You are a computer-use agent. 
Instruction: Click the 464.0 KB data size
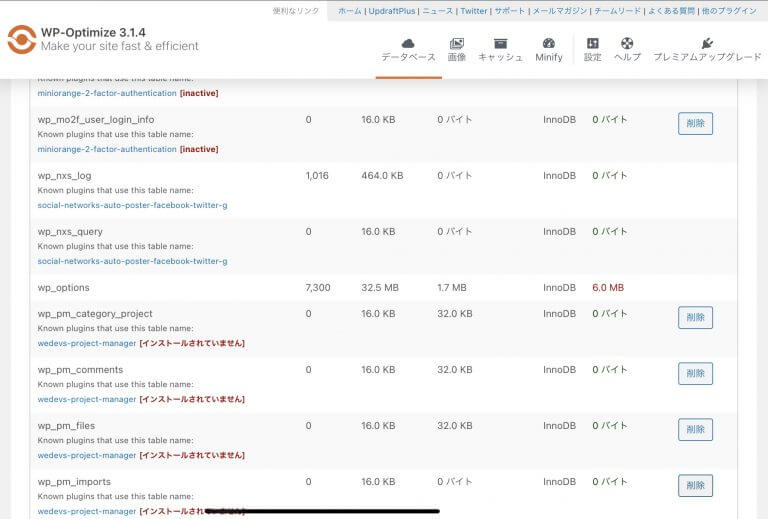(382, 175)
